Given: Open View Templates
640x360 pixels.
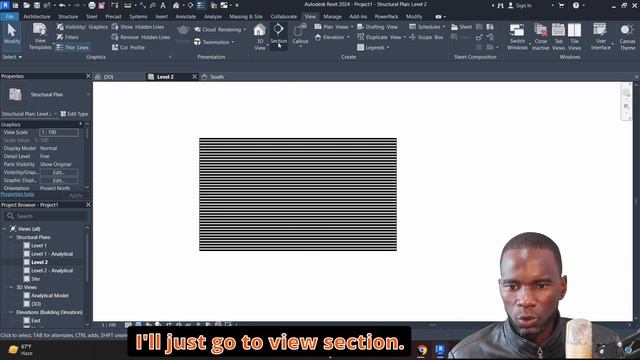Looking at the screenshot, I should tap(40, 37).
